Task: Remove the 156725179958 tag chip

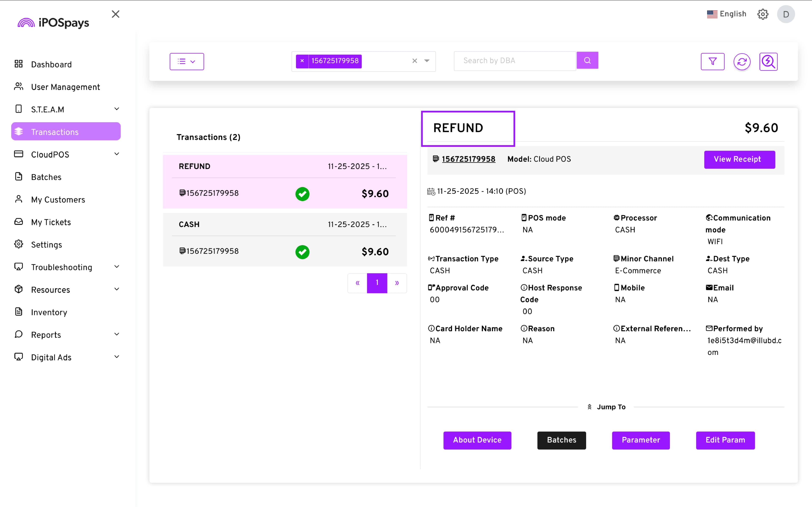Action: coord(302,61)
